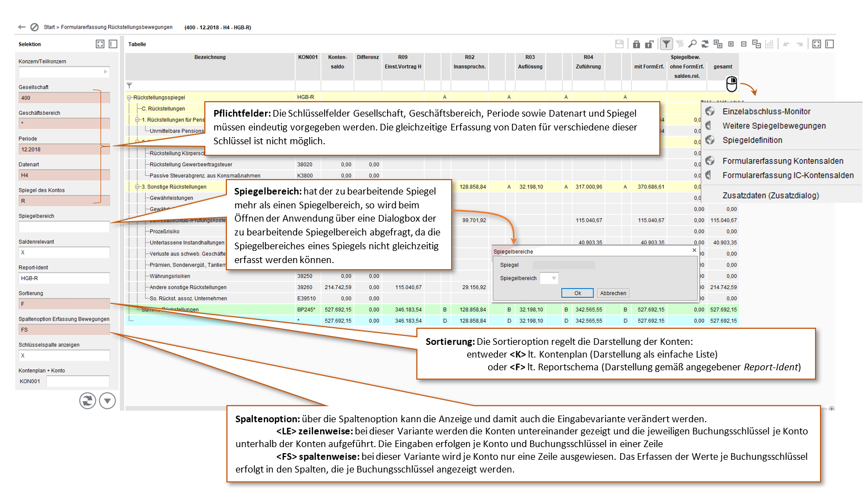Choose Zusatzdaten (Zusatzdialog) in the context menu
Screen dimensions: 868x488
pos(771,196)
